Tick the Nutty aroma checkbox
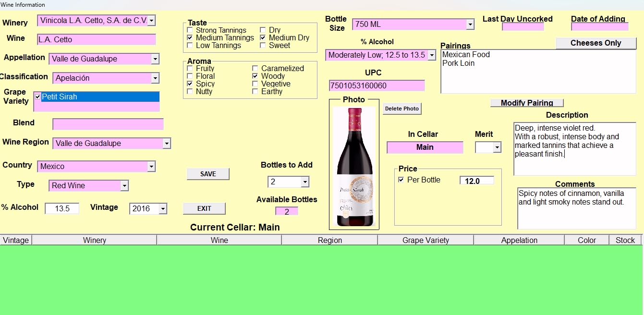Image resolution: width=644 pixels, height=315 pixels. tap(190, 91)
